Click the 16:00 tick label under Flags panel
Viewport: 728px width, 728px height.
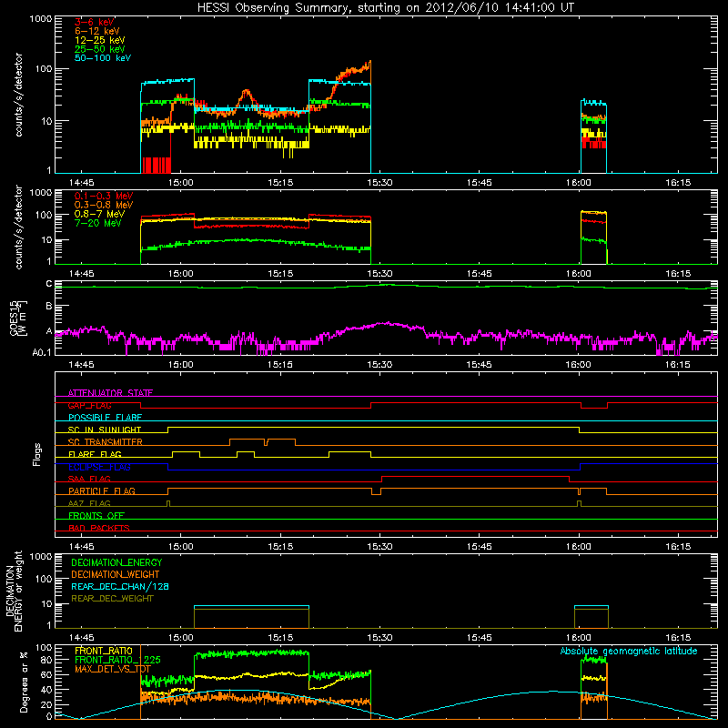click(579, 547)
